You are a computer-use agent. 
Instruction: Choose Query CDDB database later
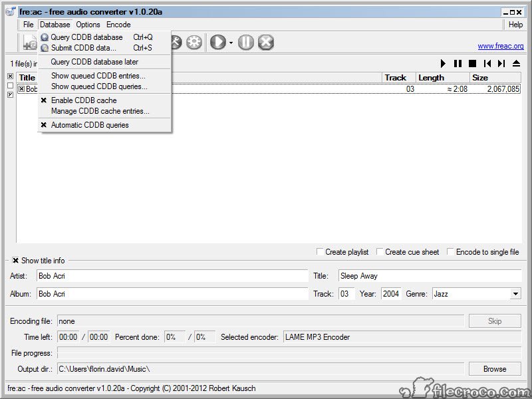tap(94, 62)
